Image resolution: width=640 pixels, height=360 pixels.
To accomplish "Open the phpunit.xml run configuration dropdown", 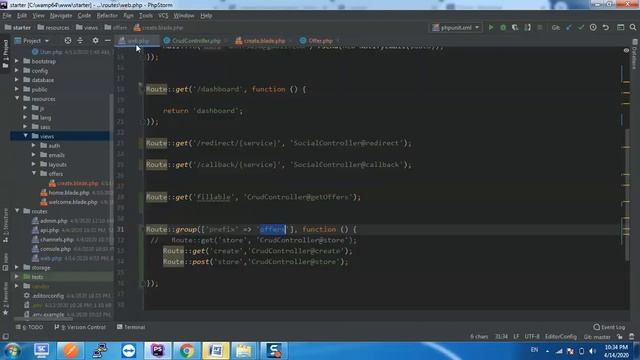I will click(x=456, y=27).
